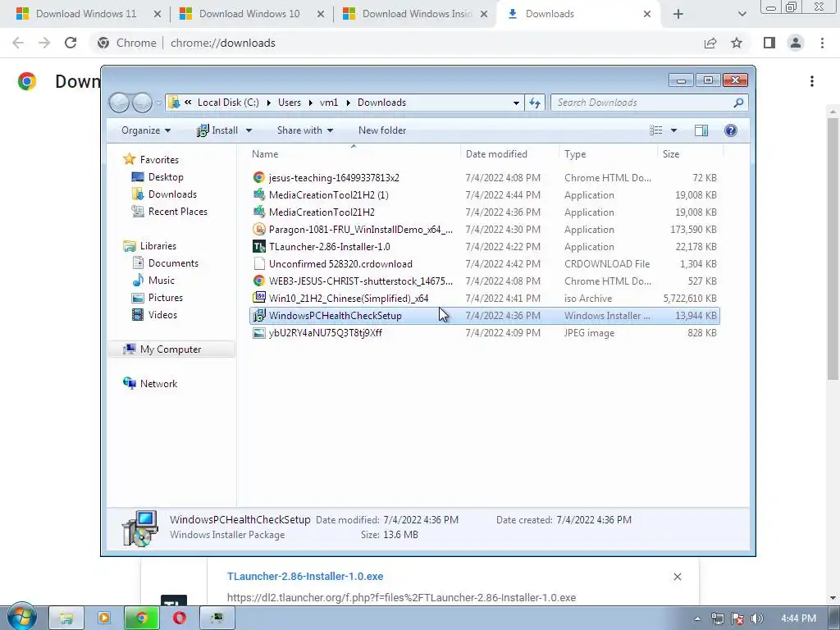Open Windows Explorer from taskbar
The image size is (840, 630).
click(66, 619)
